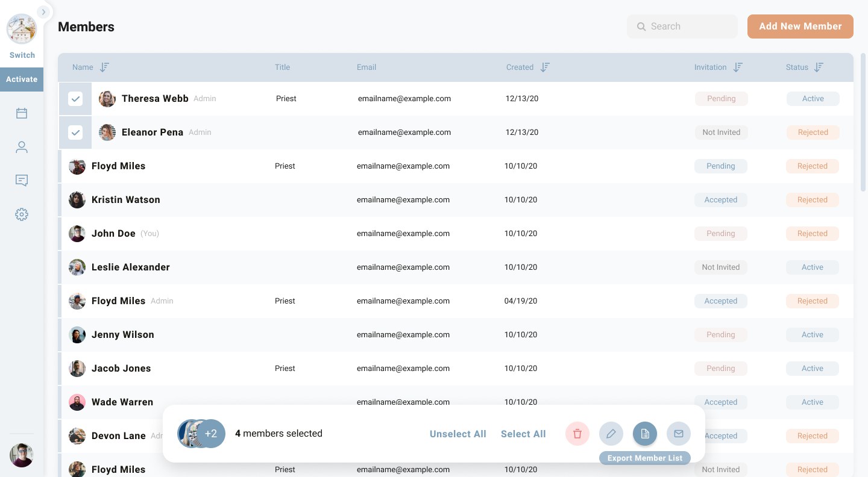
Task: Click the church organization logo above Switch
Action: pyautogui.click(x=22, y=29)
